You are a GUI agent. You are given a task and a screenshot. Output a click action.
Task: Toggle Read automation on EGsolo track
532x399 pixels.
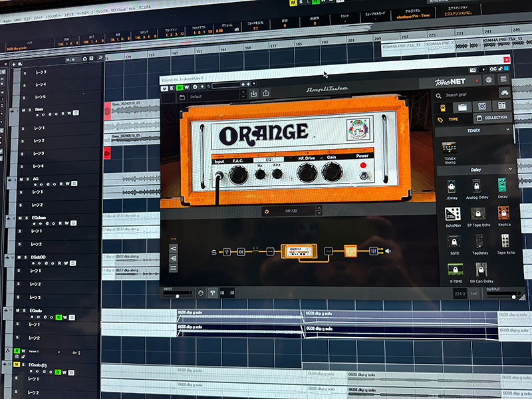[x=59, y=317]
